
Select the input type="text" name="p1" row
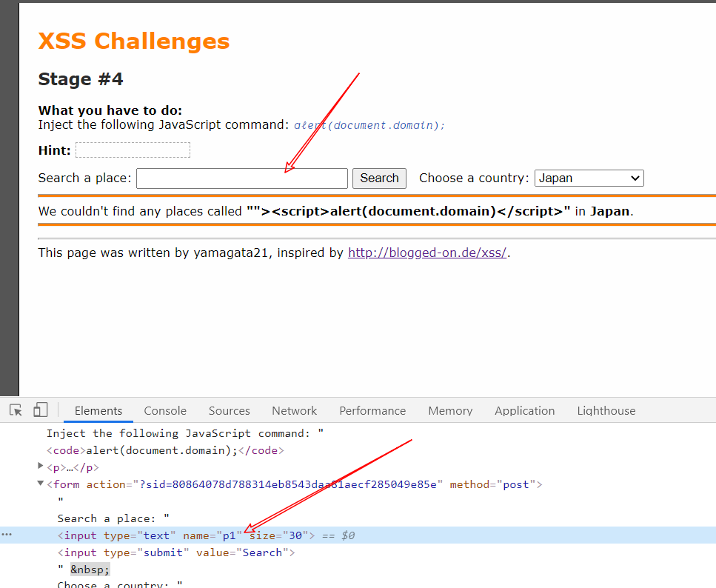358,535
